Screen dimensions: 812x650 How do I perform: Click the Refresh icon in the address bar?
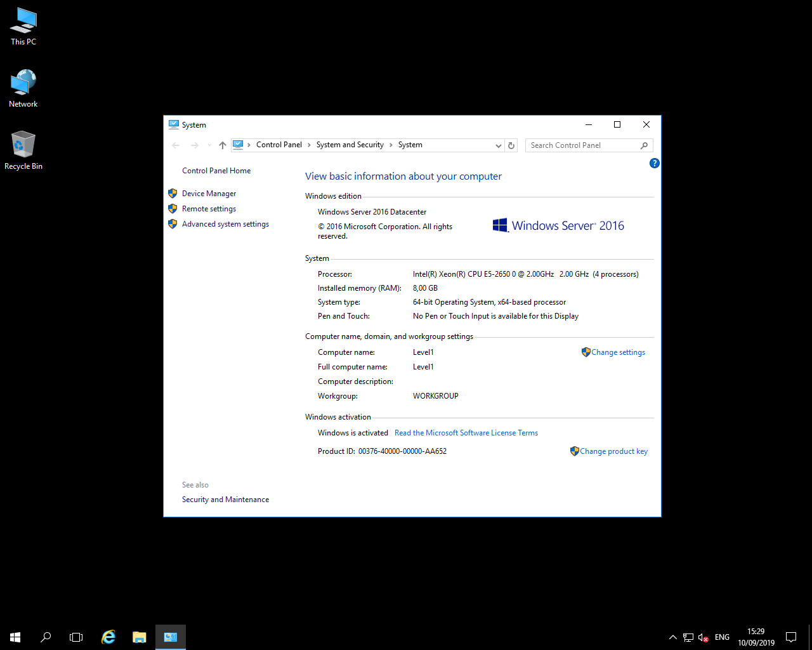(x=511, y=145)
